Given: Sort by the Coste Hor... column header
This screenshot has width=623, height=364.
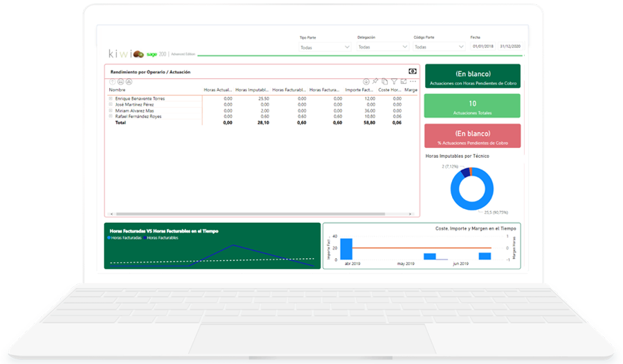Looking at the screenshot, I should pyautogui.click(x=389, y=90).
